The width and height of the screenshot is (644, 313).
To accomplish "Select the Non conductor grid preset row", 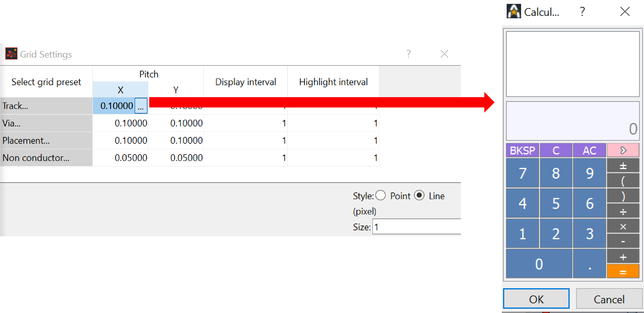I will [46, 158].
